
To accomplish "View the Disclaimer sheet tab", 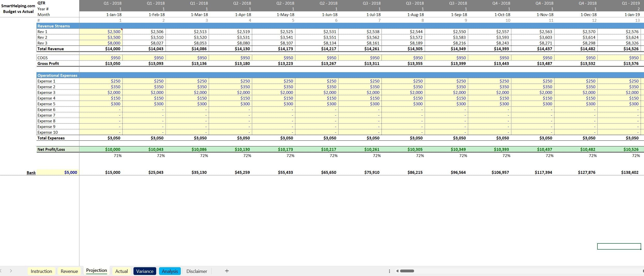I will point(197,271).
